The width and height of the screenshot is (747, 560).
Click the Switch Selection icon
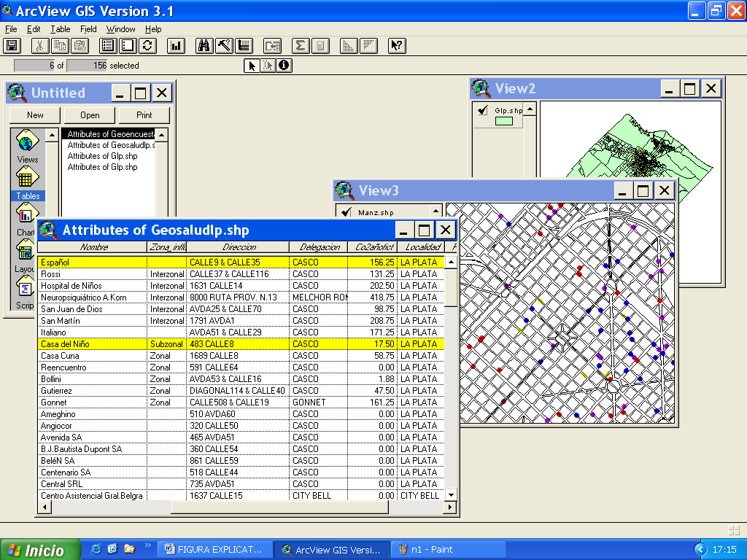[147, 46]
